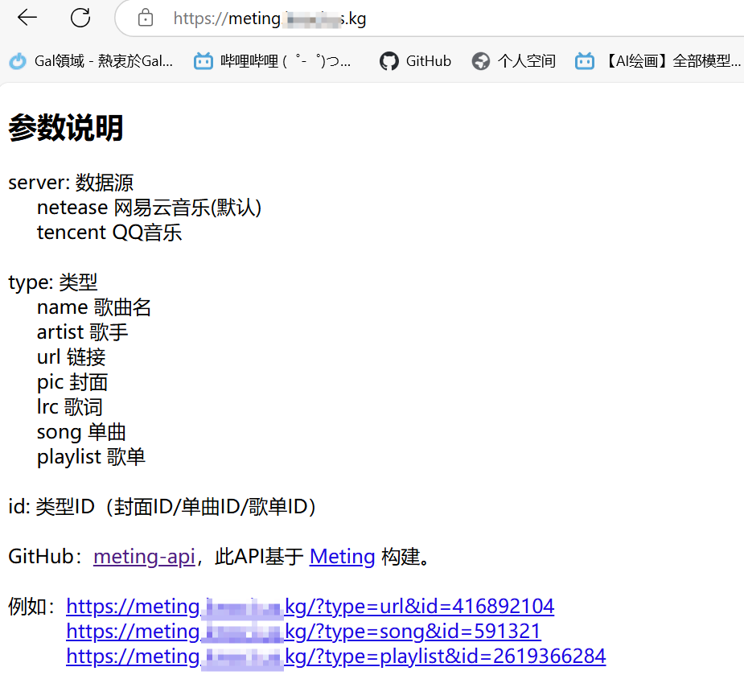Screen dimensions: 744x700
Task: Click the 'netease 网易云音乐(默认)' line
Action: tap(150, 208)
